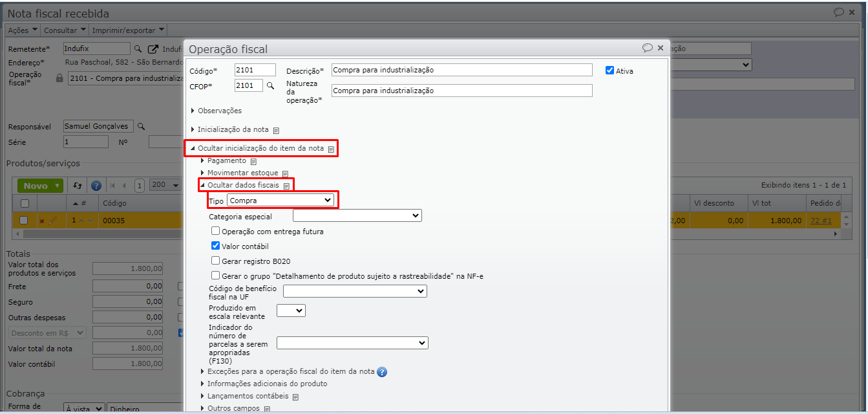
Task: Click the Remetente search magnifier icon
Action: click(x=138, y=49)
